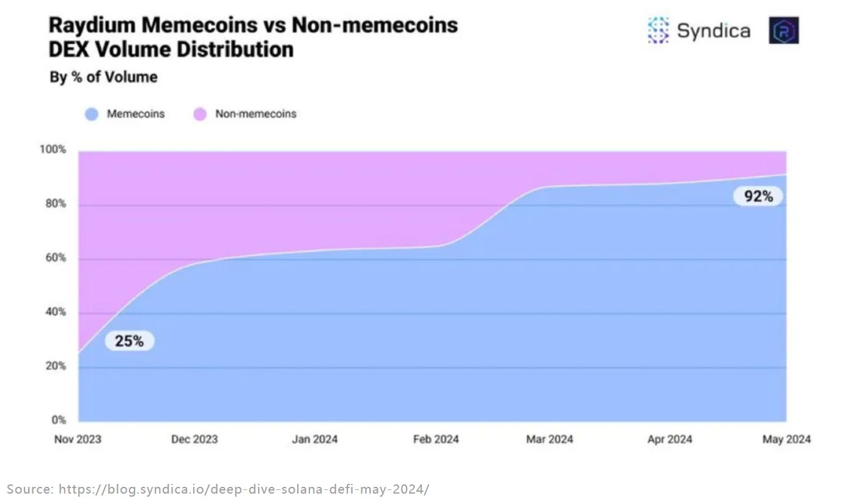Click the Mar 2024 axis label

pos(550,439)
